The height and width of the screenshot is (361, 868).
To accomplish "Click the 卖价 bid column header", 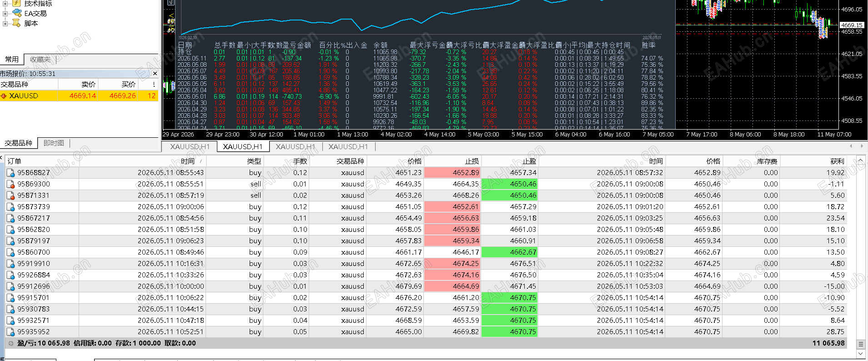I will 78,84.
